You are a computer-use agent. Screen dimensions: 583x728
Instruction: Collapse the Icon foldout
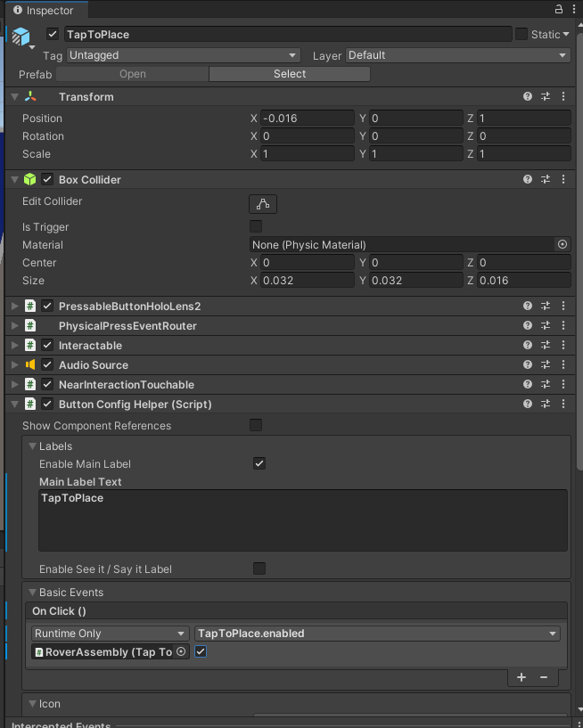[x=32, y=703]
